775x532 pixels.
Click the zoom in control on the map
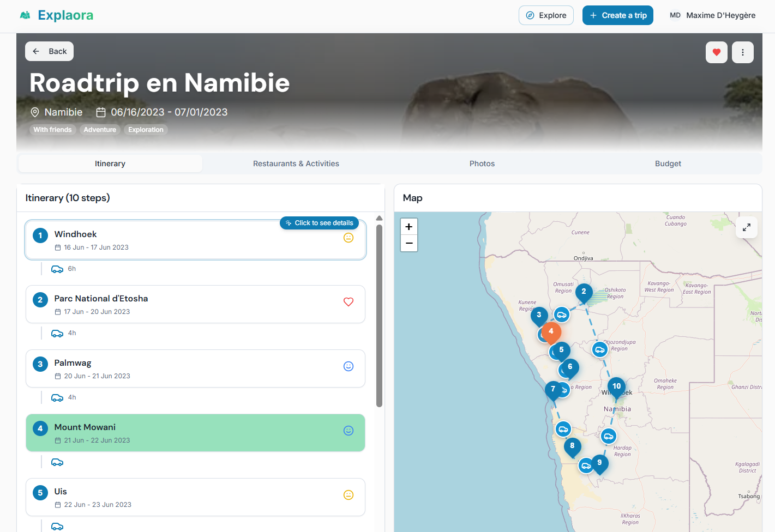(x=409, y=226)
